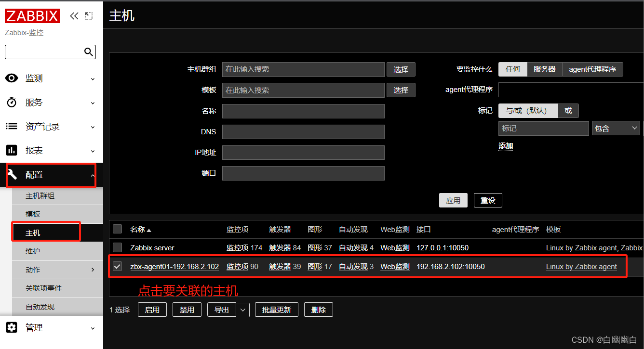Click the 重设 filter button

point(488,200)
